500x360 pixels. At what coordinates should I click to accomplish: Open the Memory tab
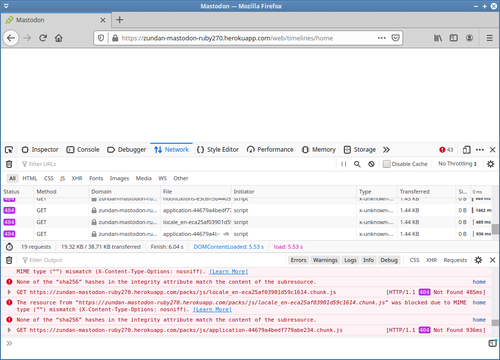coord(319,150)
